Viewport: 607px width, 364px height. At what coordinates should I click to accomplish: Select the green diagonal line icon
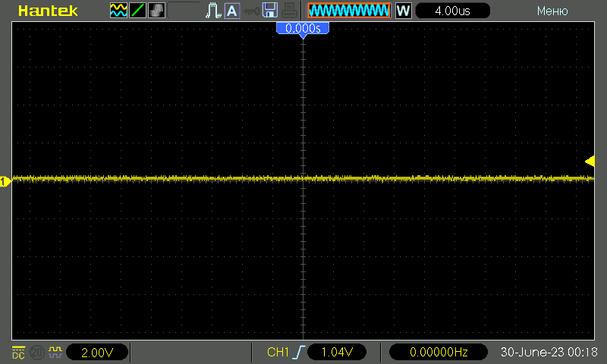[138, 11]
